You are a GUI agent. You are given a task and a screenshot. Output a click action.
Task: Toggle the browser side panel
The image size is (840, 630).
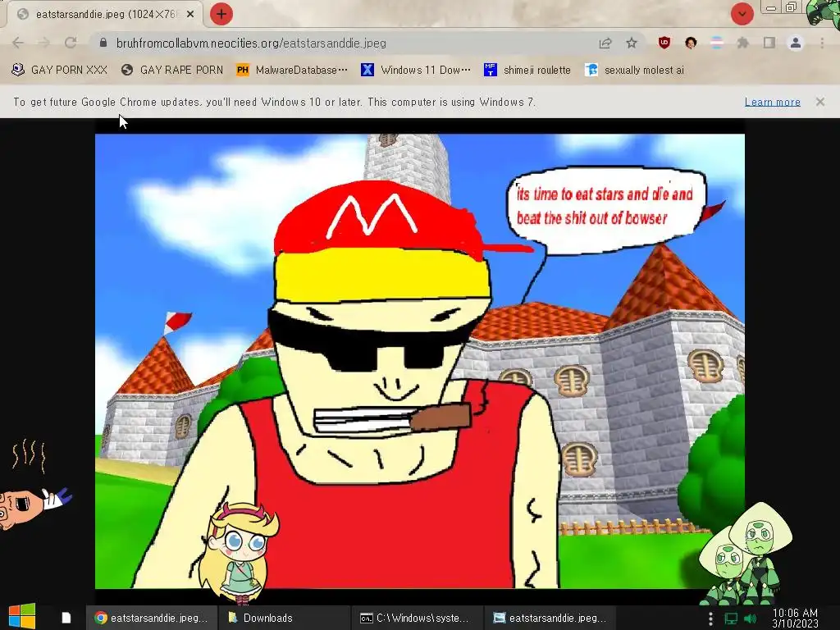pos(769,43)
